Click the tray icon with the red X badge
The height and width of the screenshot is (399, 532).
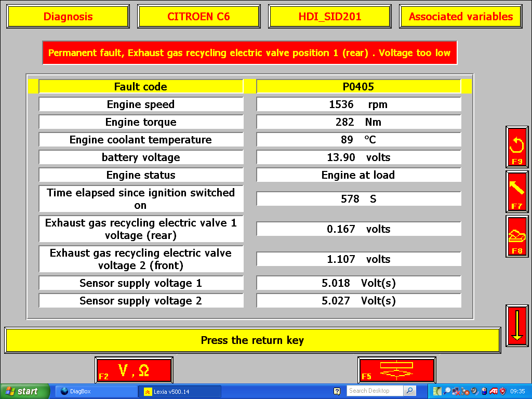click(x=465, y=391)
